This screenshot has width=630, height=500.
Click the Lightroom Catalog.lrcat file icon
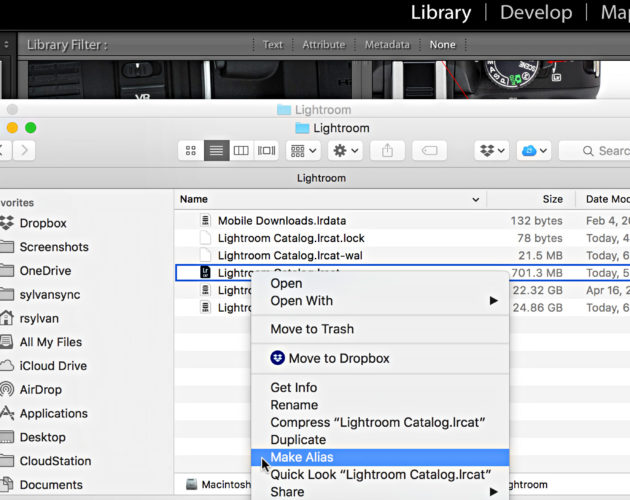point(205,272)
